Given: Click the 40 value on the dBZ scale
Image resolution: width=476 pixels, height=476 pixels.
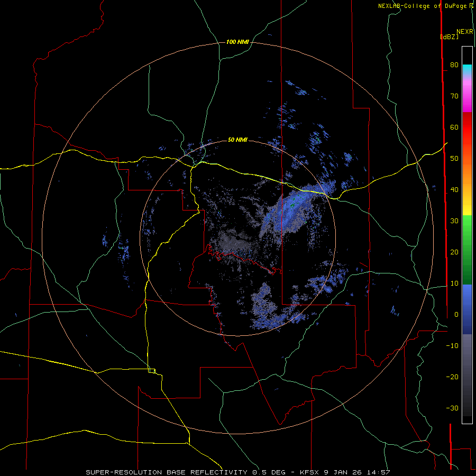Looking at the screenshot, I should [x=454, y=190].
